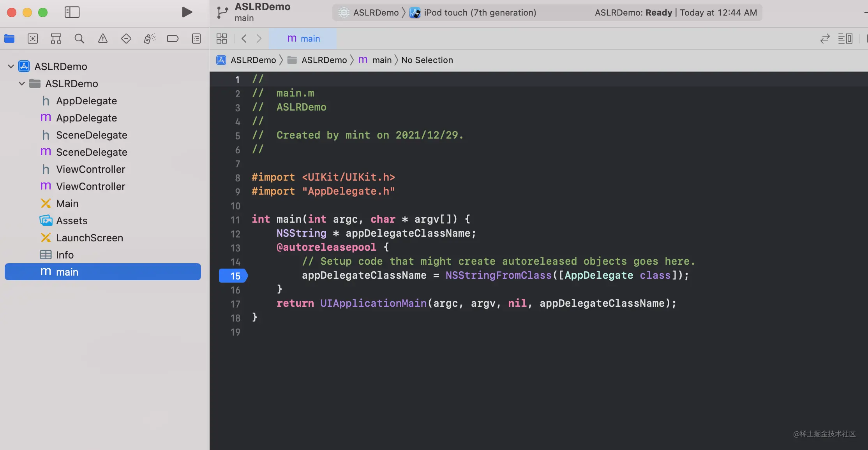Open No Selection symbol menu
This screenshot has width=868, height=450.
pos(427,60)
